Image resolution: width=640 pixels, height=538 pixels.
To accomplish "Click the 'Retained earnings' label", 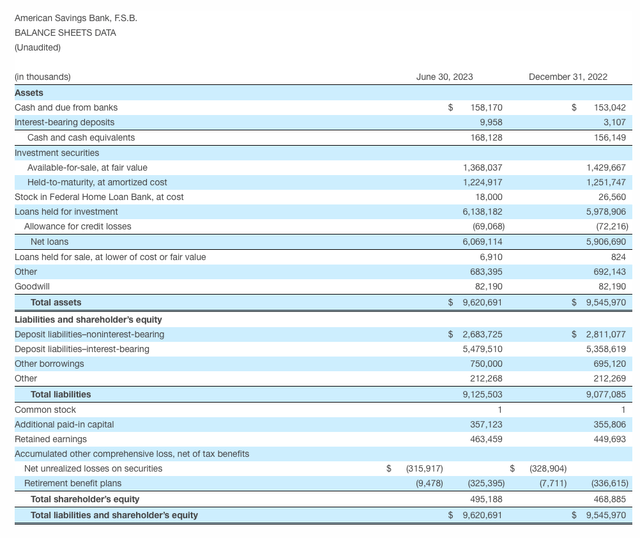I will tap(51, 439).
